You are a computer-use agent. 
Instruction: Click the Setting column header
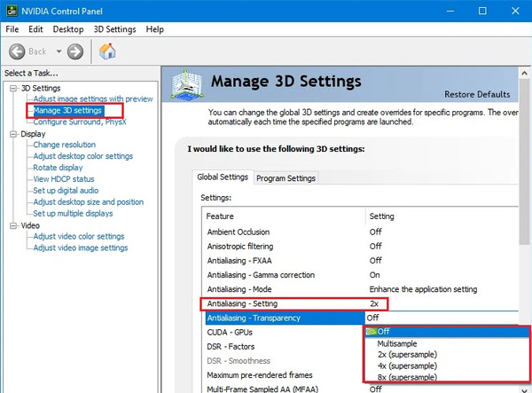click(442, 216)
